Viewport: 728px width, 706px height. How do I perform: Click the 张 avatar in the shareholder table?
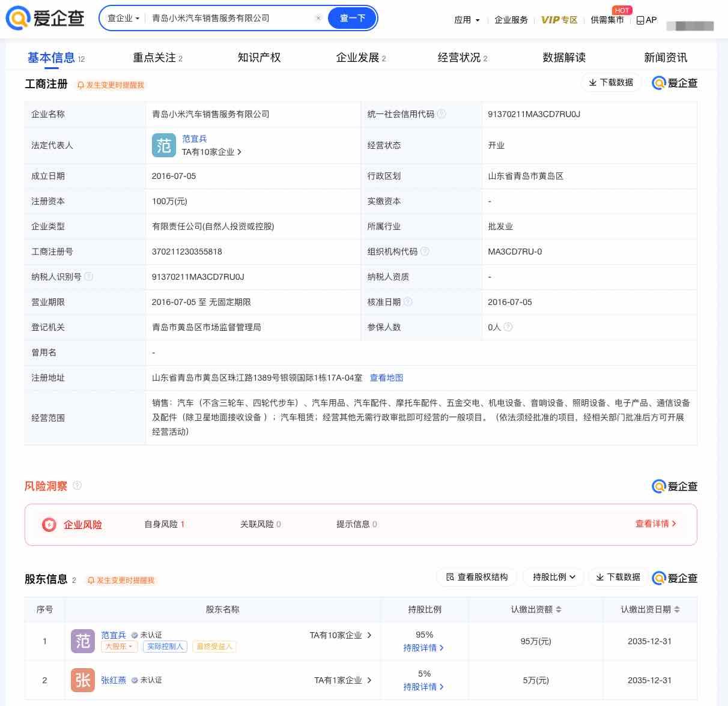pyautogui.click(x=83, y=680)
